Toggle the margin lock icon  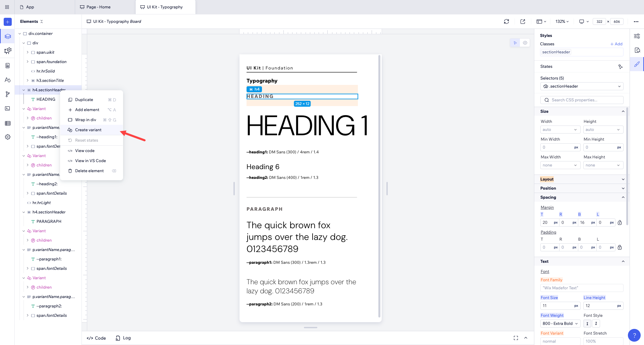[620, 223]
